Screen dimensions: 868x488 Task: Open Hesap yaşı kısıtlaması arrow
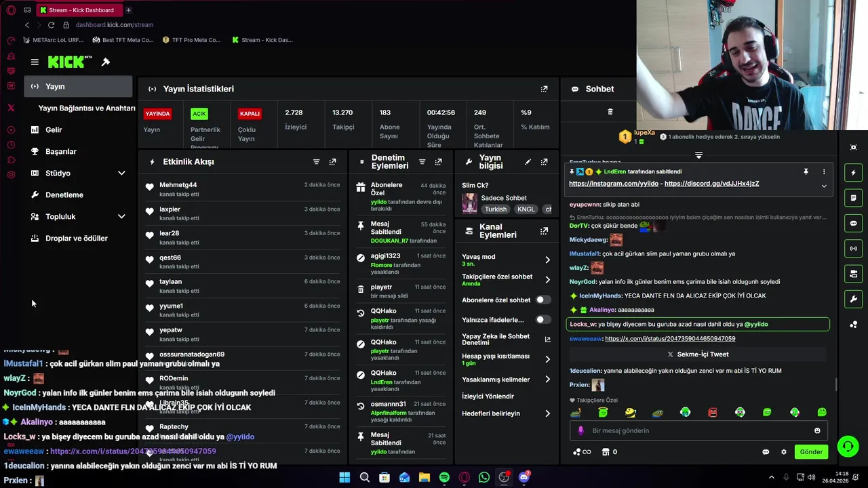point(547,359)
